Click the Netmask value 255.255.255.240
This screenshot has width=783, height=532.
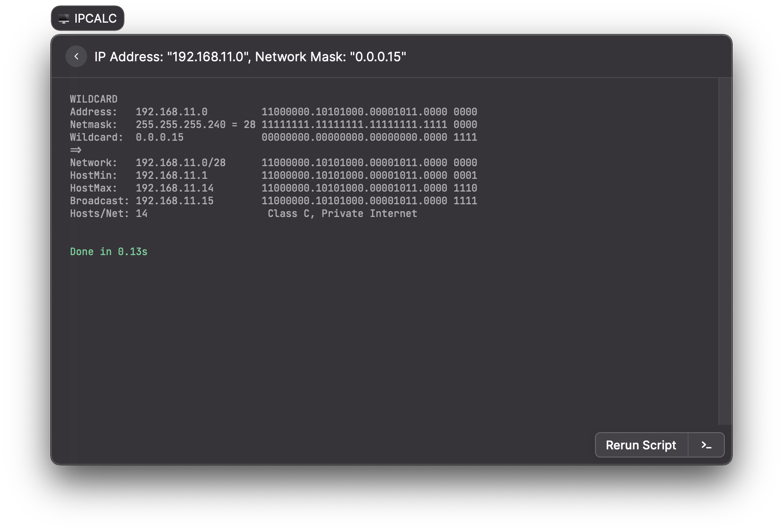181,124
